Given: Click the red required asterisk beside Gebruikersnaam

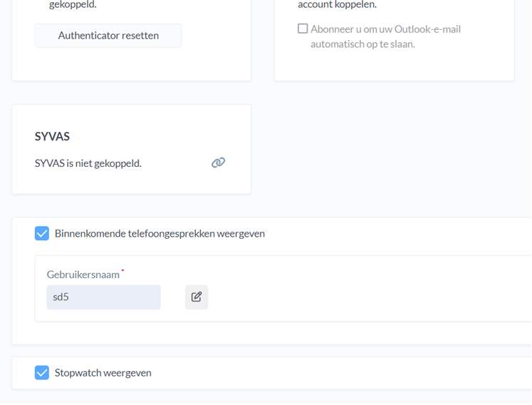Looking at the screenshot, I should point(122,271).
